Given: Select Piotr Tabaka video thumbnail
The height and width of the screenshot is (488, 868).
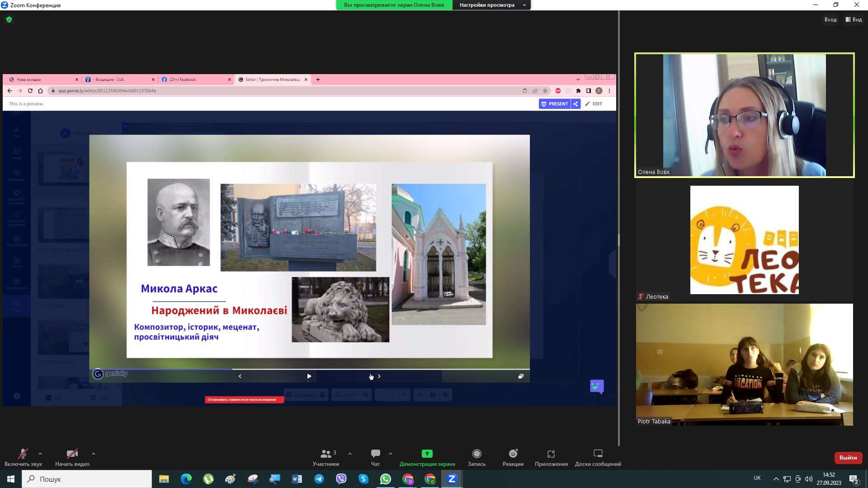Looking at the screenshot, I should click(x=744, y=365).
